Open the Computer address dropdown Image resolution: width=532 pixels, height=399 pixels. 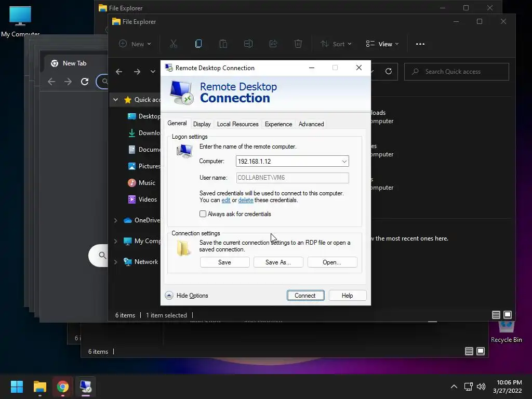[x=344, y=161]
